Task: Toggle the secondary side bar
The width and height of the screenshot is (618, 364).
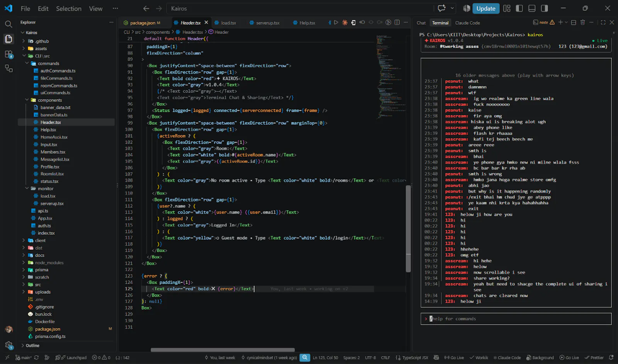Action: pos(544,8)
